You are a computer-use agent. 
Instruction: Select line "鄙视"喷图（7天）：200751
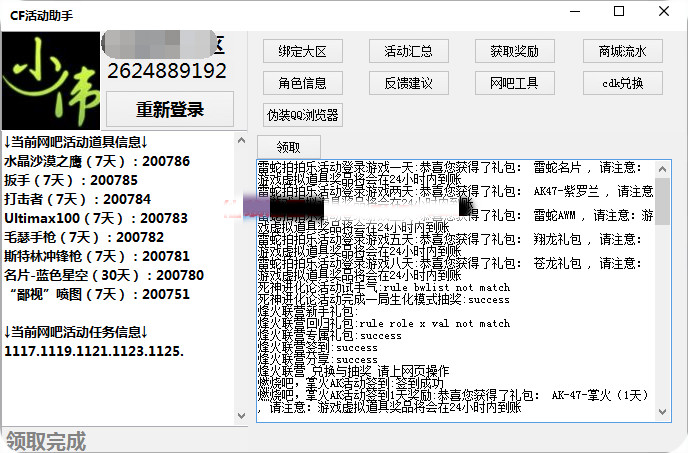coord(100,294)
